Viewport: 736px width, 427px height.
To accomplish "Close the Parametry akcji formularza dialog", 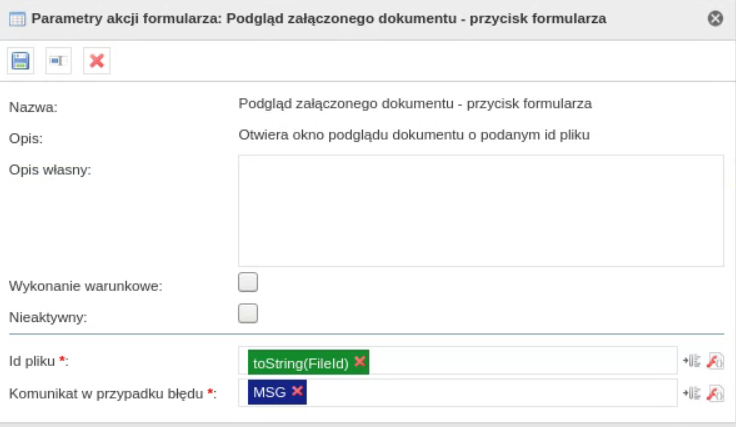I will pyautogui.click(x=715, y=18).
